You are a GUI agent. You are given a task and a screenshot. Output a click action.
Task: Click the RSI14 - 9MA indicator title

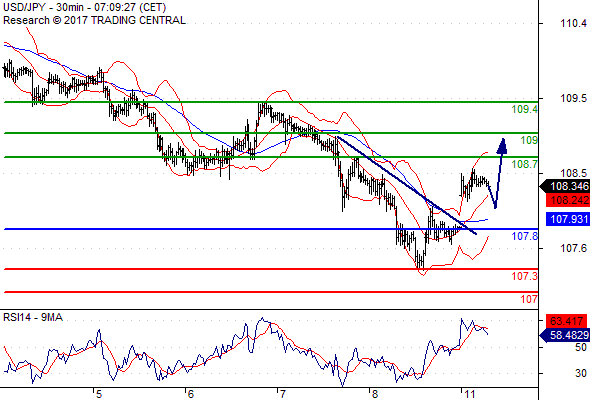pyautogui.click(x=33, y=318)
